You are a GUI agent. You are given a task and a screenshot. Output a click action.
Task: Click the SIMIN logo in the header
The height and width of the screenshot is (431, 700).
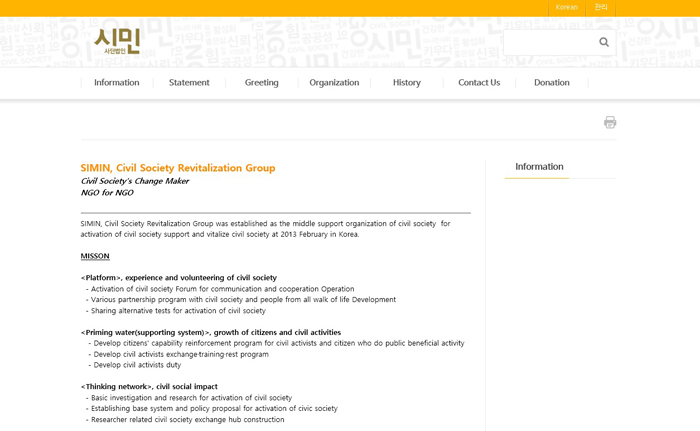(x=117, y=42)
